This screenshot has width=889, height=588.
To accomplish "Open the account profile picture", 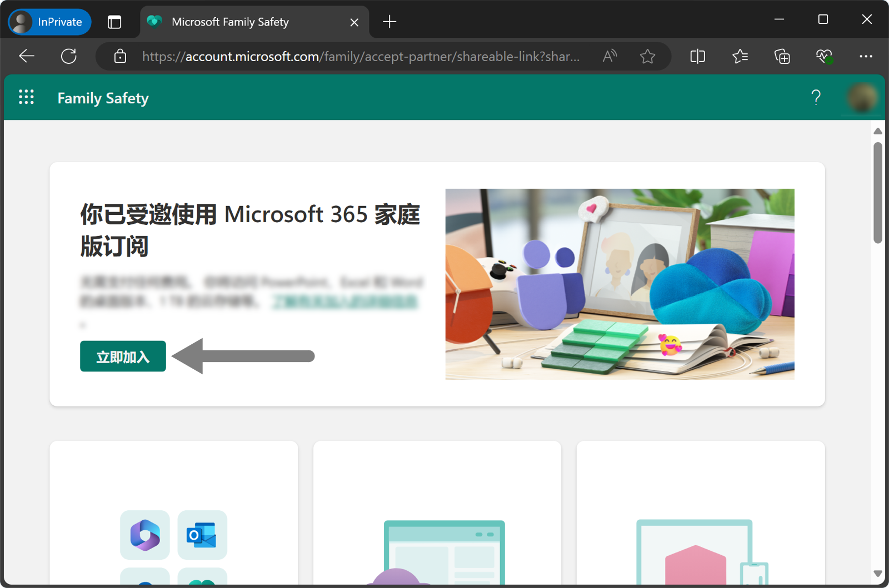I will click(862, 98).
